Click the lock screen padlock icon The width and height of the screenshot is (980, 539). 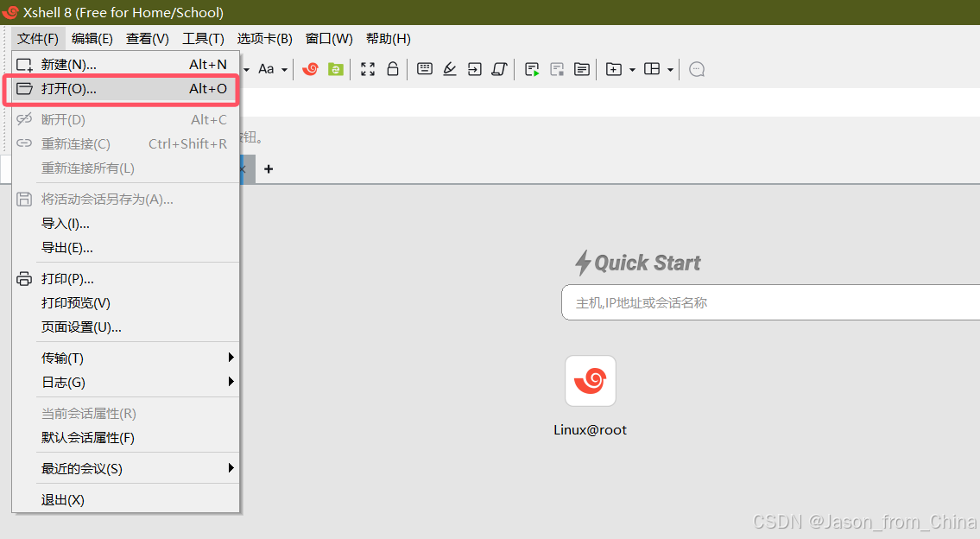click(393, 69)
